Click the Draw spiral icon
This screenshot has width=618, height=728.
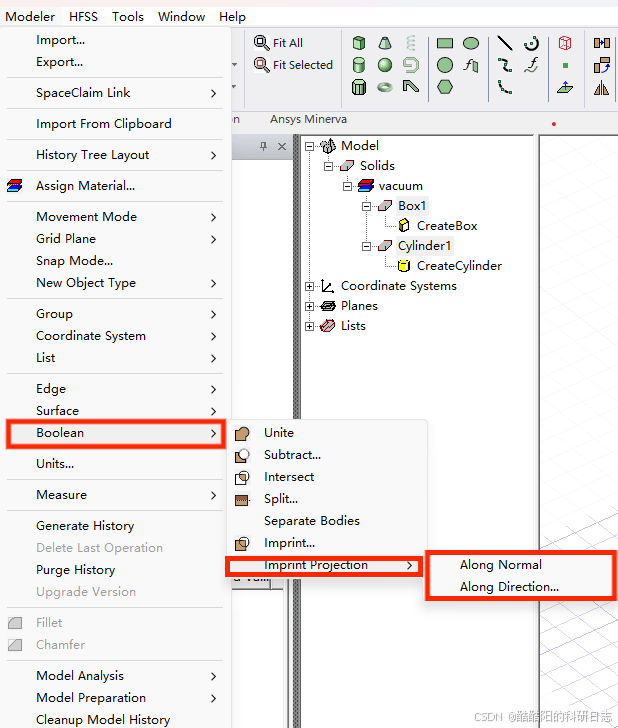[410, 65]
